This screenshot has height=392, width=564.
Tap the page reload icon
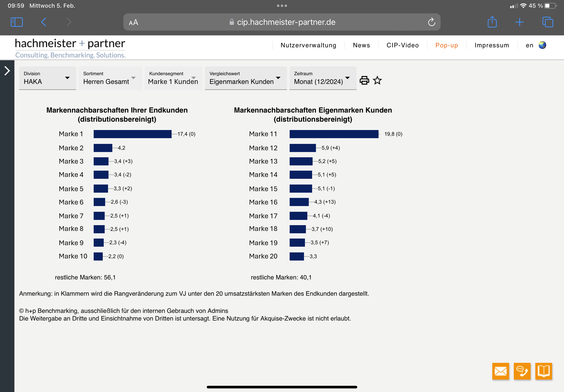431,22
